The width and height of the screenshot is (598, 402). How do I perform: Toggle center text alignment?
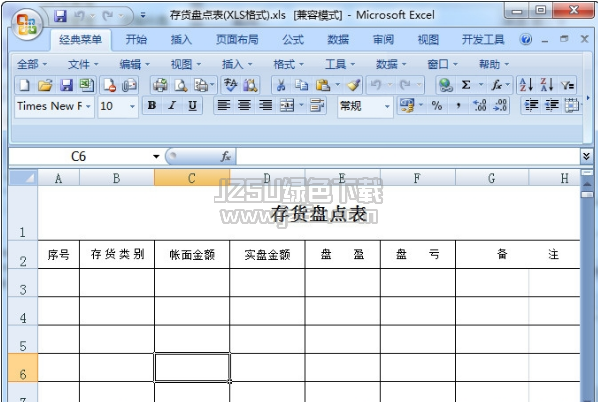point(244,106)
